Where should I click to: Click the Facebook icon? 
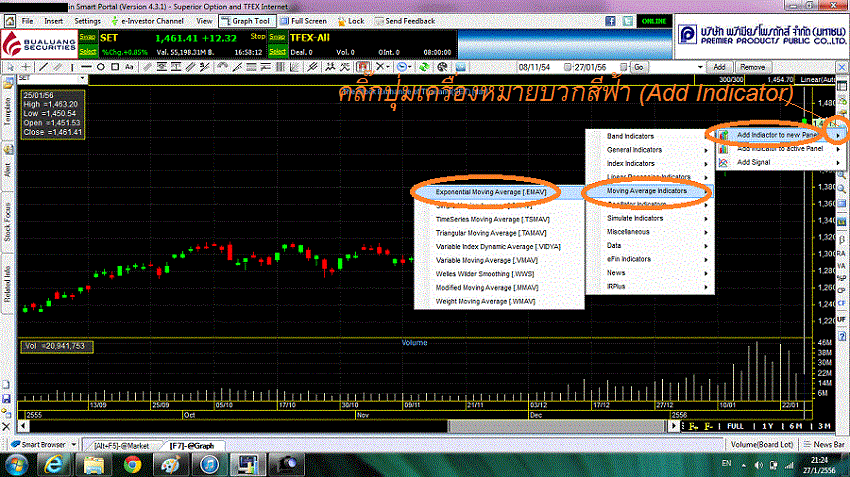coord(610,21)
